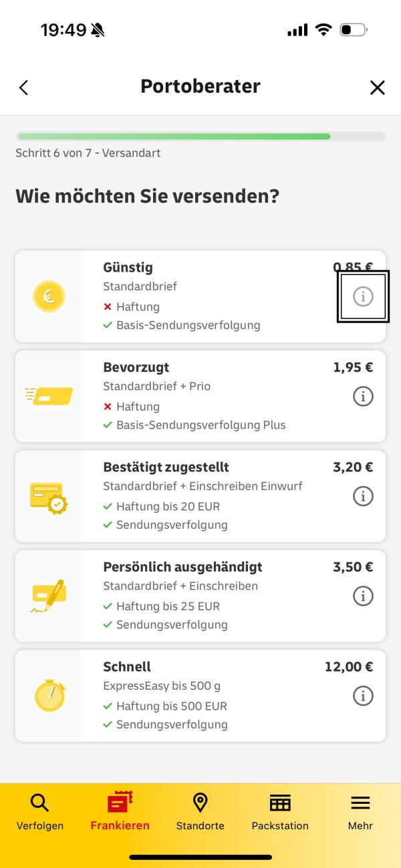The width and height of the screenshot is (401, 868).
Task: Show info for Bestätigt zugestellt
Action: 363,496
